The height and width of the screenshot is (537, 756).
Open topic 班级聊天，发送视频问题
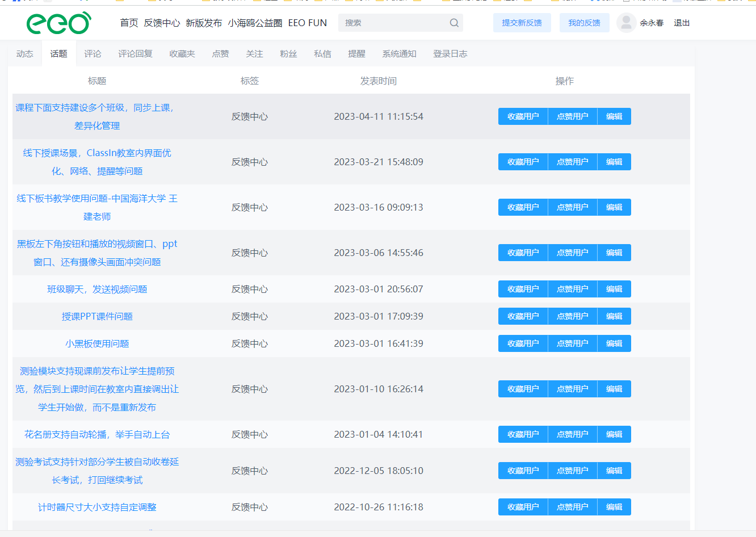pyautogui.click(x=97, y=289)
